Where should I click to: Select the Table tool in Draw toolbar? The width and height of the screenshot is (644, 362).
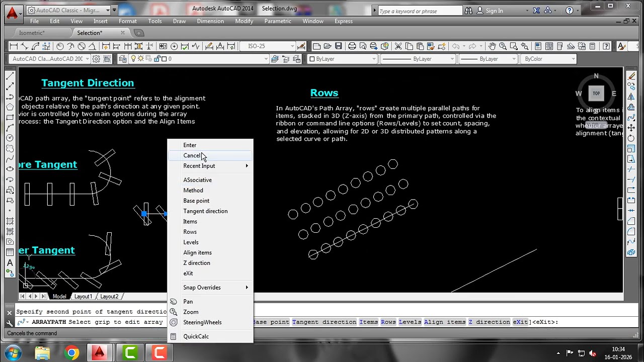click(x=10, y=252)
